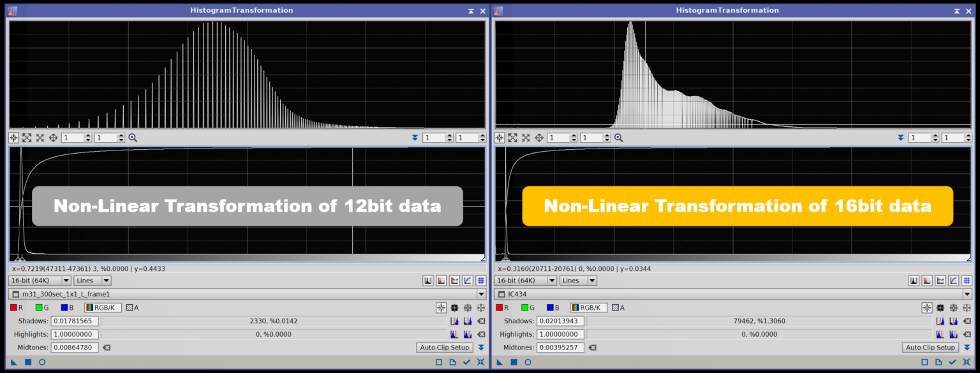Toggle the grid display button in the m31 window
This screenshot has width=980, height=373.
[480, 281]
